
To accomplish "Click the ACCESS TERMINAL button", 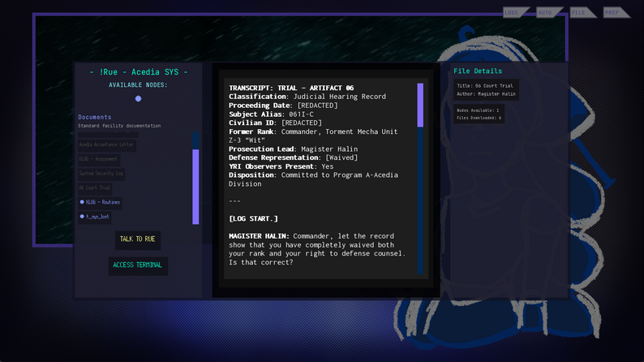I will [x=138, y=265].
